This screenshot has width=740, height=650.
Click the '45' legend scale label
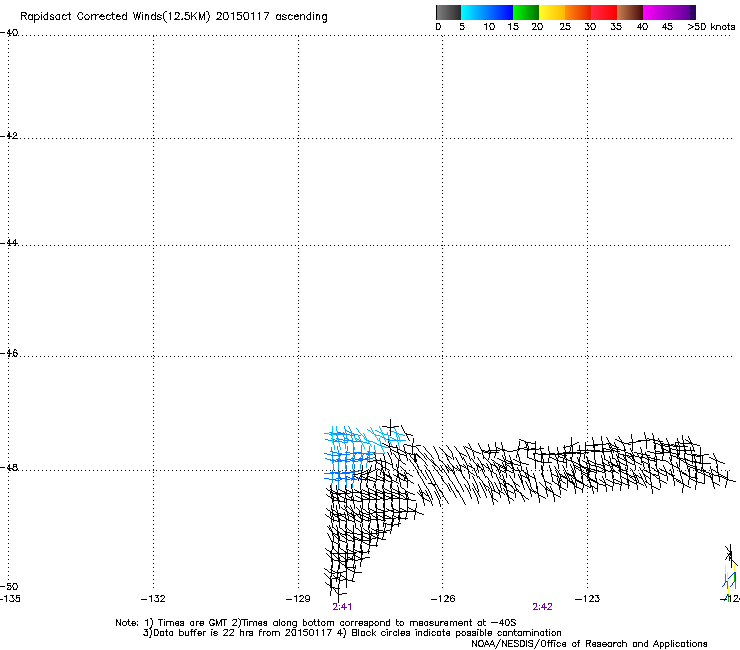(667, 27)
